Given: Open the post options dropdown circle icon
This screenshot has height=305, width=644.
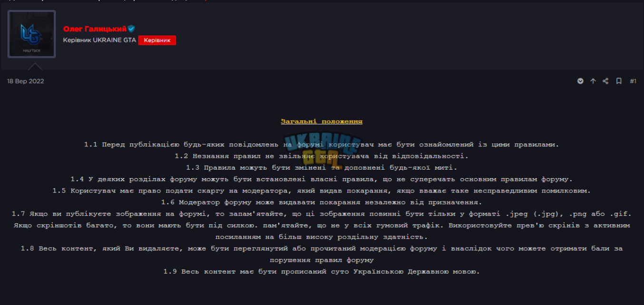Looking at the screenshot, I should pos(580,81).
